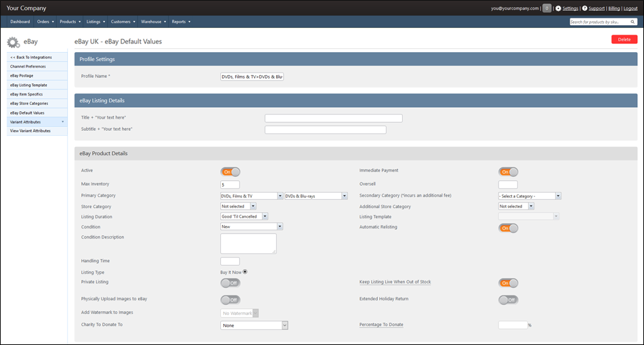Open the Reports menu
The width and height of the screenshot is (644, 345).
(x=181, y=22)
